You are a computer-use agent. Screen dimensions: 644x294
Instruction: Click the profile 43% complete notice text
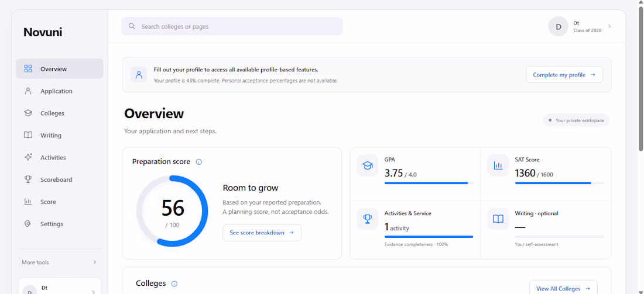[x=246, y=81]
